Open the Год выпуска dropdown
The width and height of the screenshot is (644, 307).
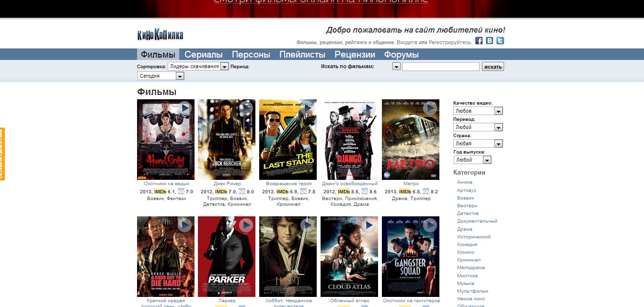point(472,160)
